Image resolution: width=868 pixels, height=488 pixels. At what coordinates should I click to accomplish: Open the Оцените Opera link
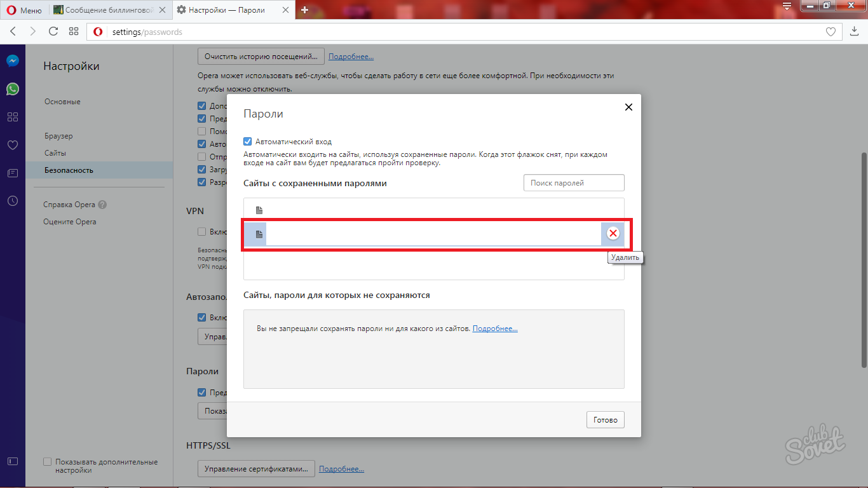pos(70,222)
